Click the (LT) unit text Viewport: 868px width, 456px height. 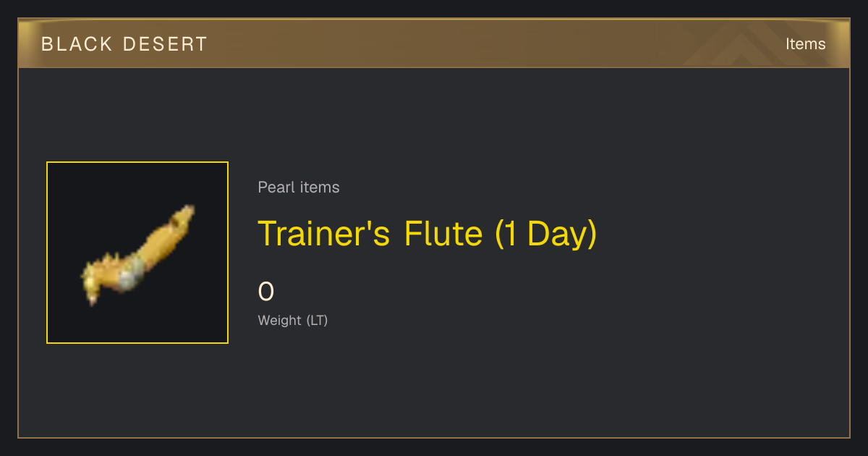point(317,320)
